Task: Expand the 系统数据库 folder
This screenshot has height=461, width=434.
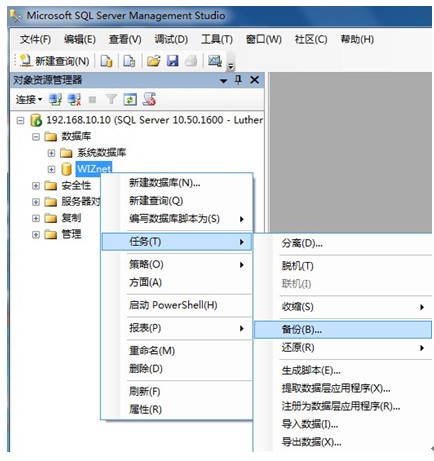Action: point(51,153)
